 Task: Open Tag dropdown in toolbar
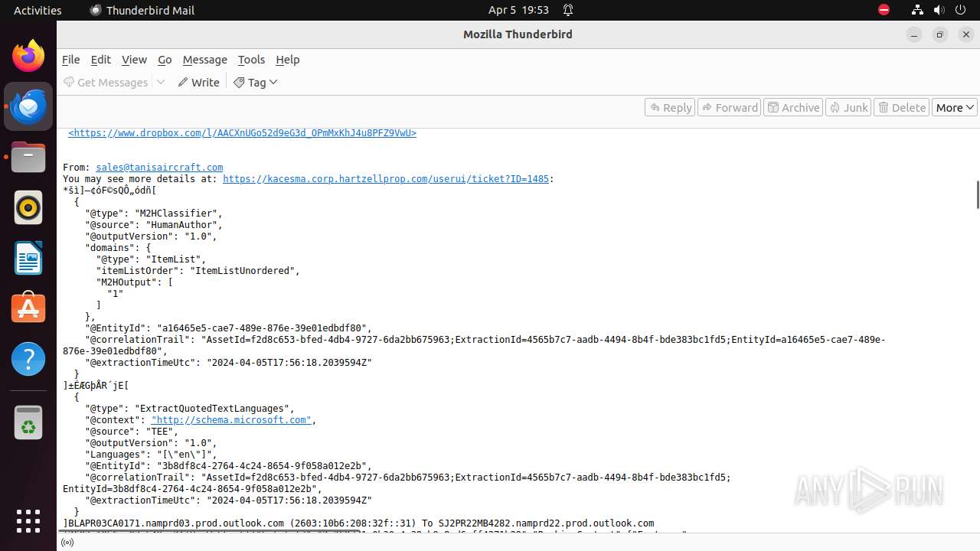pos(256,82)
